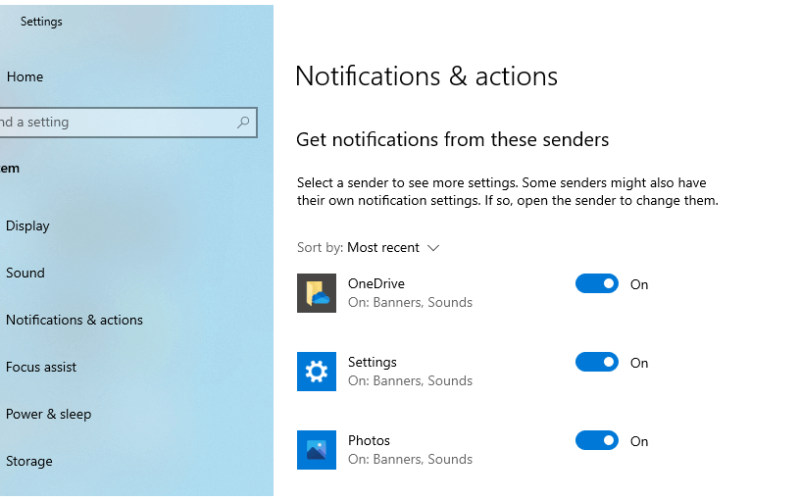800x500 pixels.
Task: Turn off OneDrive notifications toggle
Action: pos(596,284)
